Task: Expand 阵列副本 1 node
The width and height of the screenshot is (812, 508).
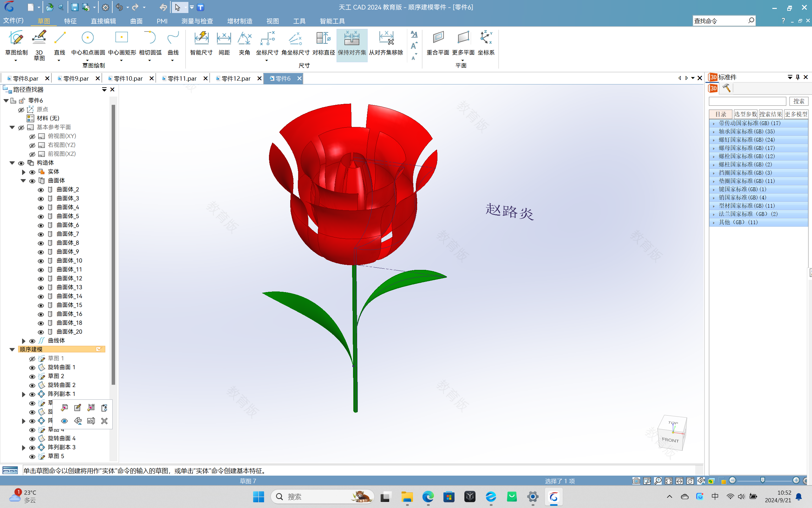Action: (23, 394)
